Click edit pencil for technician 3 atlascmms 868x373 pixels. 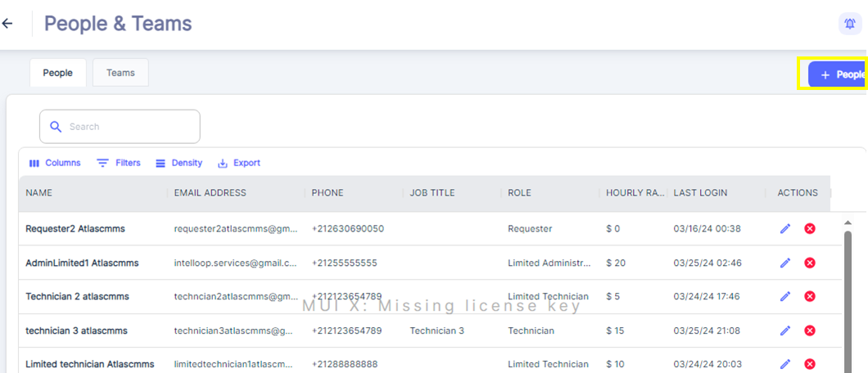click(785, 330)
